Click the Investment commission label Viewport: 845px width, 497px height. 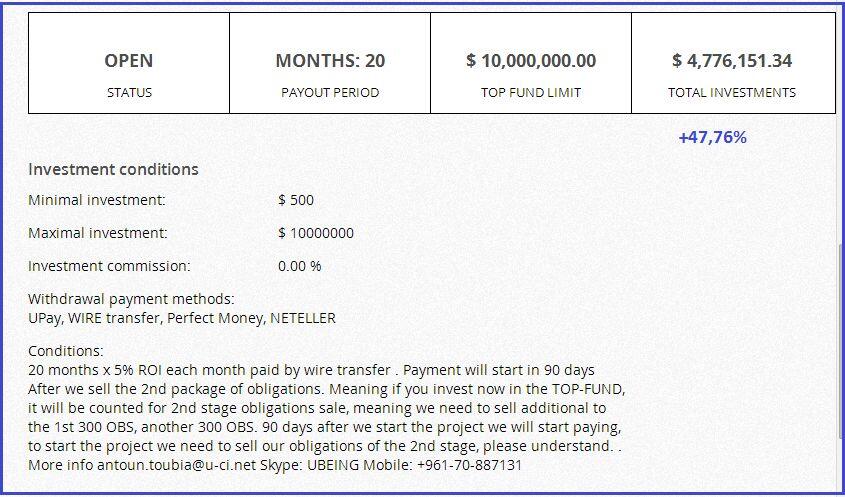click(109, 266)
